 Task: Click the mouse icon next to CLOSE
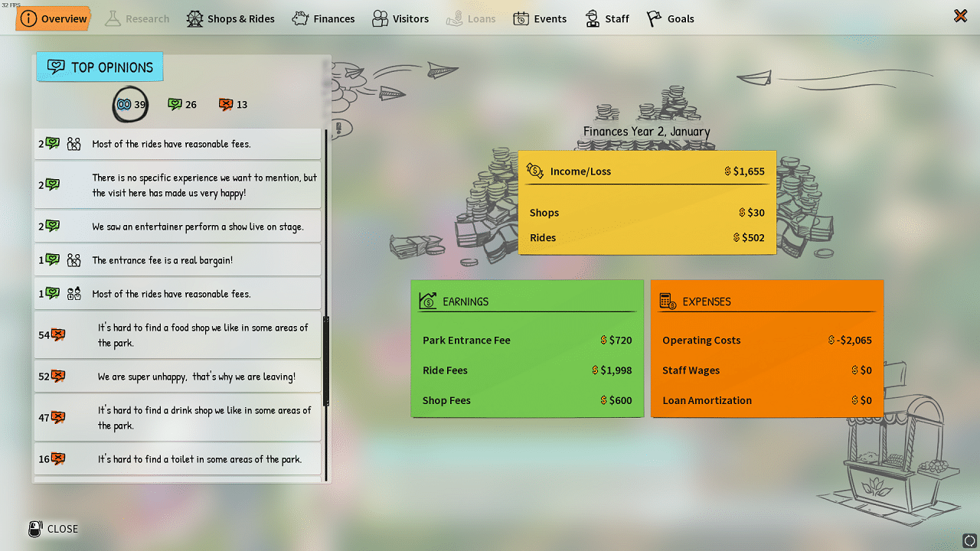point(35,529)
